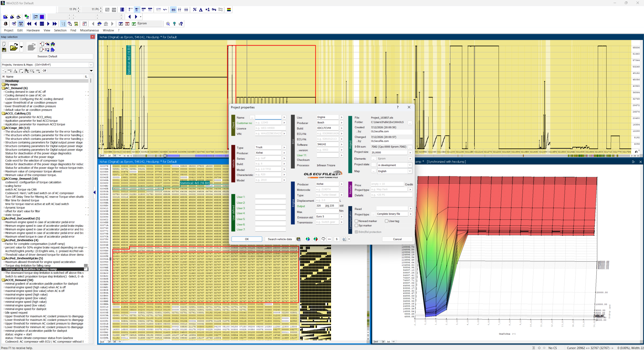Open settings with the gear-wrench icon
Viewport: 644px width, 350px height.
coord(168,24)
